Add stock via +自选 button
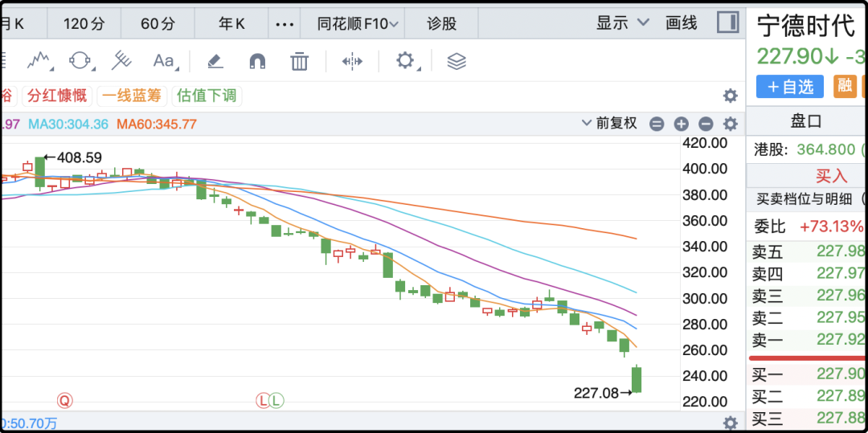868x433 pixels. click(790, 86)
